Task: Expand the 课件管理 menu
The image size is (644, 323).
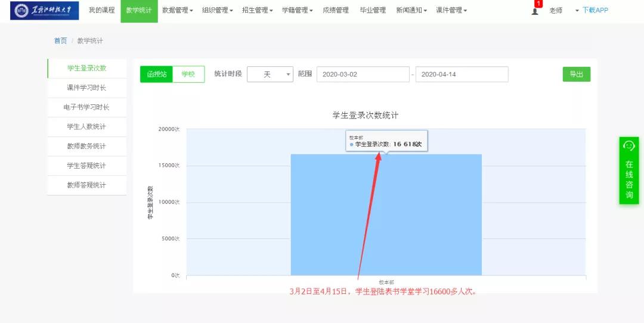Action: [x=451, y=11]
